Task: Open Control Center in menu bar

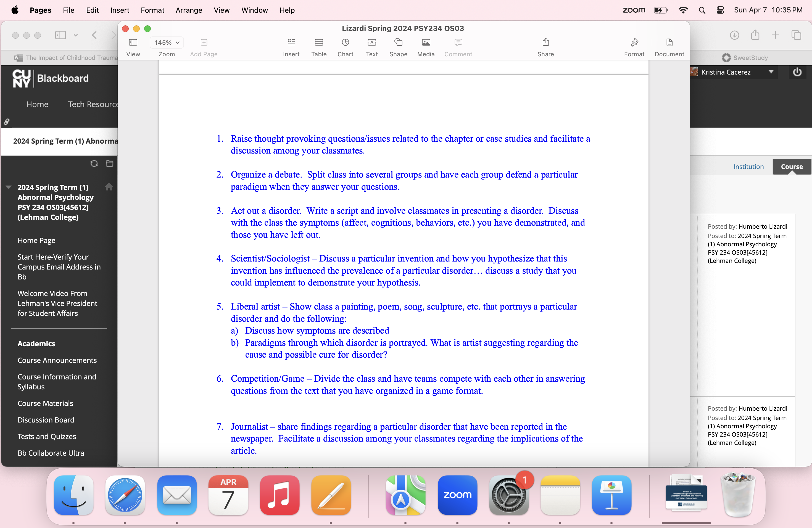Action: 720,10
